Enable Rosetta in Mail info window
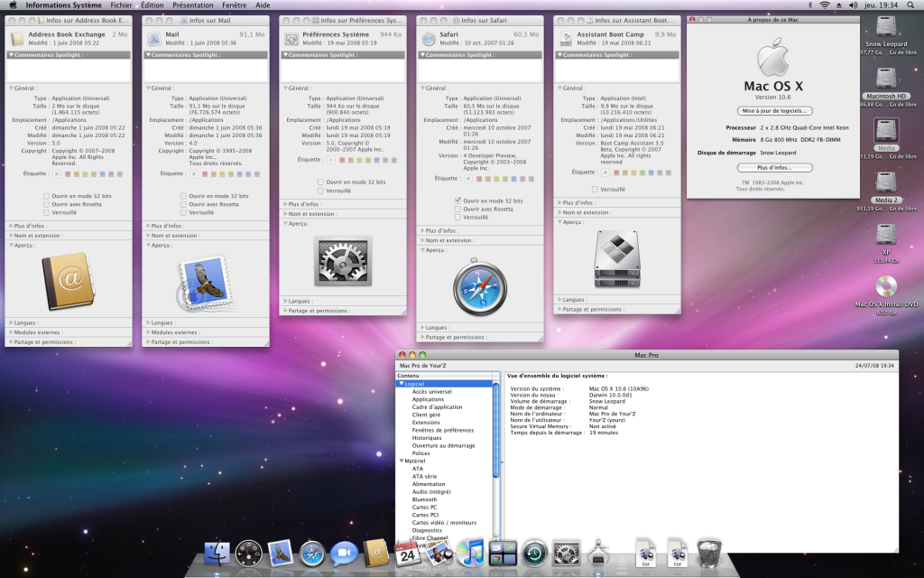This screenshot has height=578, width=924. [183, 204]
